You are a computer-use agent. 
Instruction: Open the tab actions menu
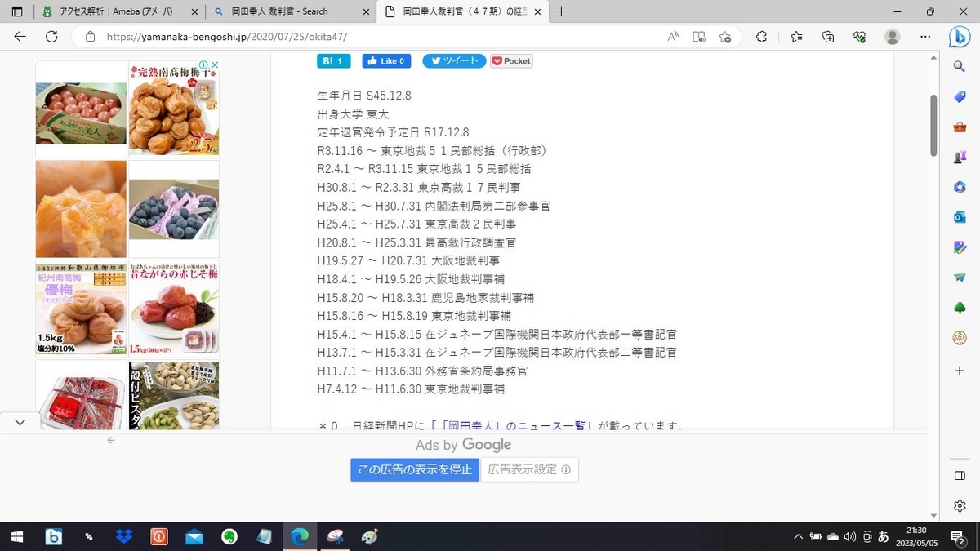pyautogui.click(x=17, y=11)
